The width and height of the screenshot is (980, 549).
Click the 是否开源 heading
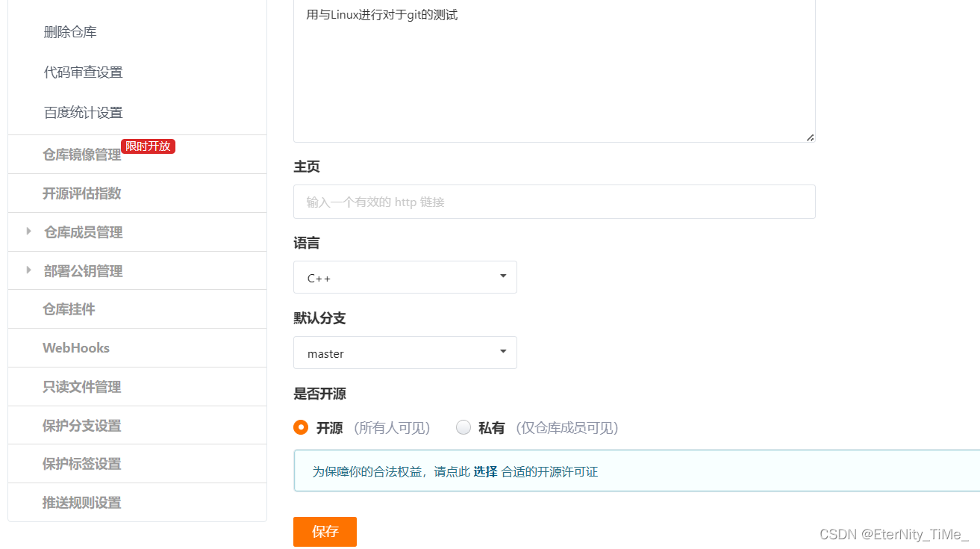(x=319, y=394)
